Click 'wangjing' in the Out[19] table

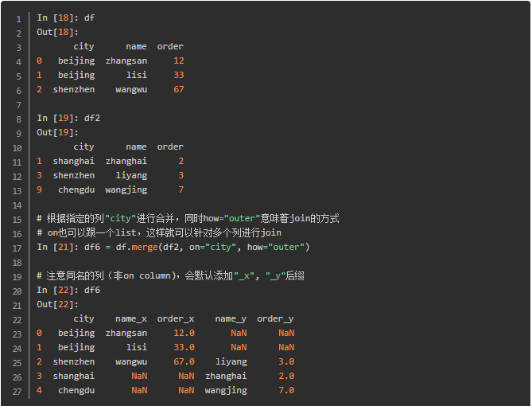tap(126, 190)
